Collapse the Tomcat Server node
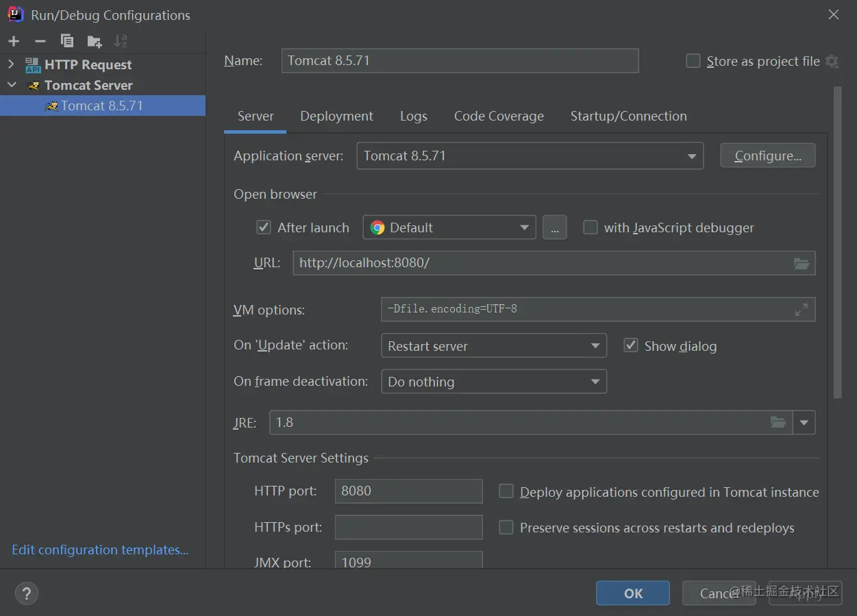The width and height of the screenshot is (857, 616). point(12,85)
